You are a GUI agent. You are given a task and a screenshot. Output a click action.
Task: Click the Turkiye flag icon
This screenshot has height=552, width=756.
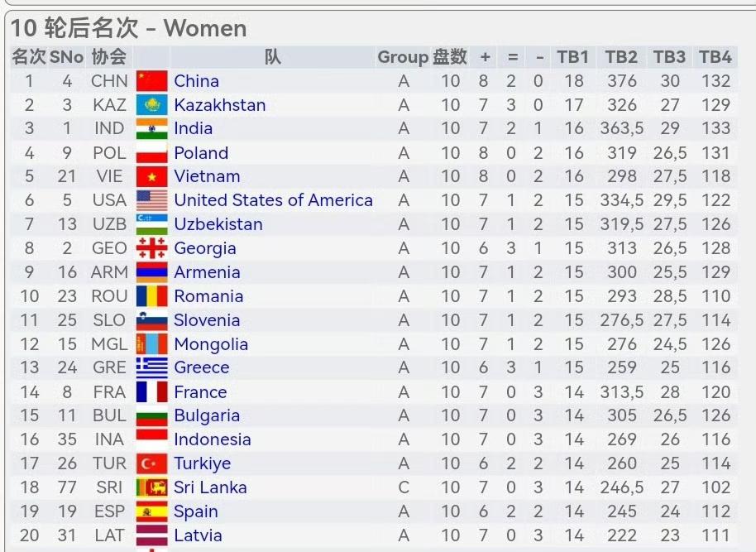(152, 463)
